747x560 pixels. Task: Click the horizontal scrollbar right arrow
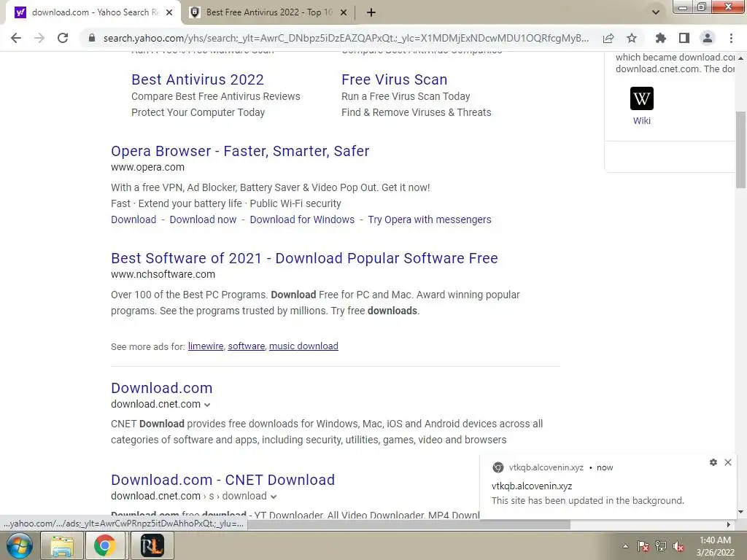[x=729, y=524]
